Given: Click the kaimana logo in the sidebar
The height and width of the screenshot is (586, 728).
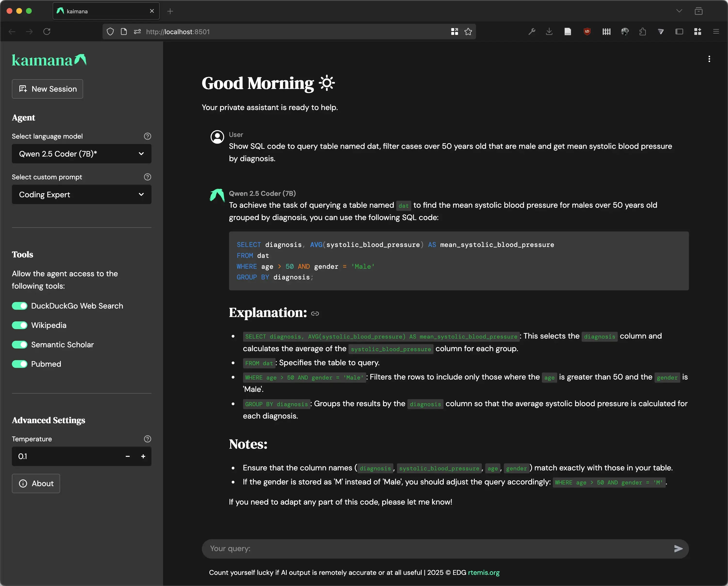Looking at the screenshot, I should 49,60.
